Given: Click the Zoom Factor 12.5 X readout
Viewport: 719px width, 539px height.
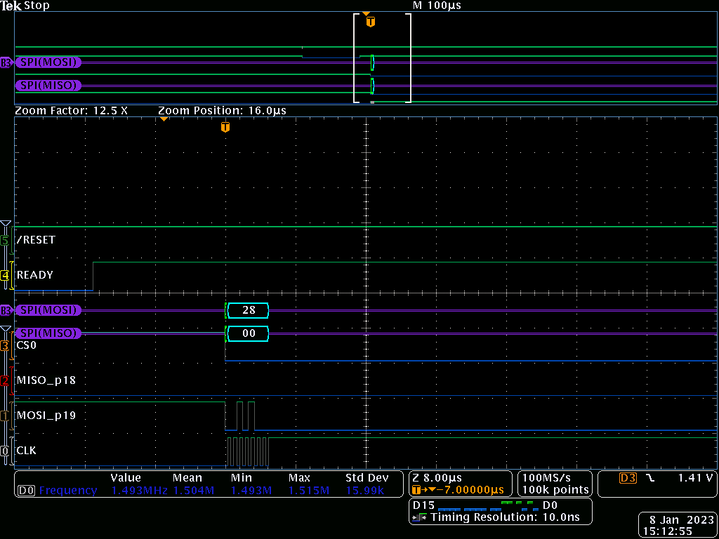Looking at the screenshot, I should (x=72, y=111).
